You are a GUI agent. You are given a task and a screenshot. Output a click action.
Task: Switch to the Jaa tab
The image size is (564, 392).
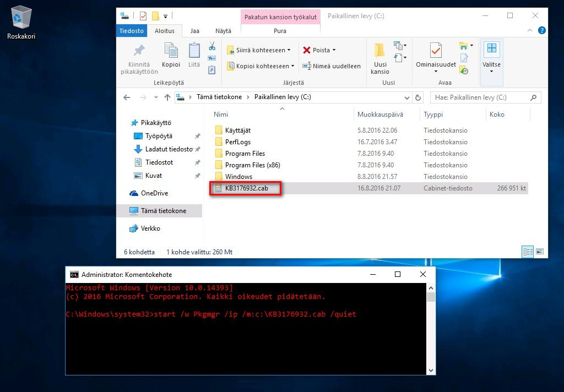click(194, 31)
